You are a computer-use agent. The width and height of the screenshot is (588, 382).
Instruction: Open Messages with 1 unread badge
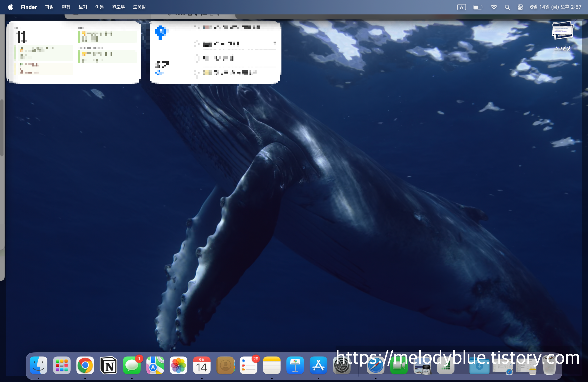132,366
